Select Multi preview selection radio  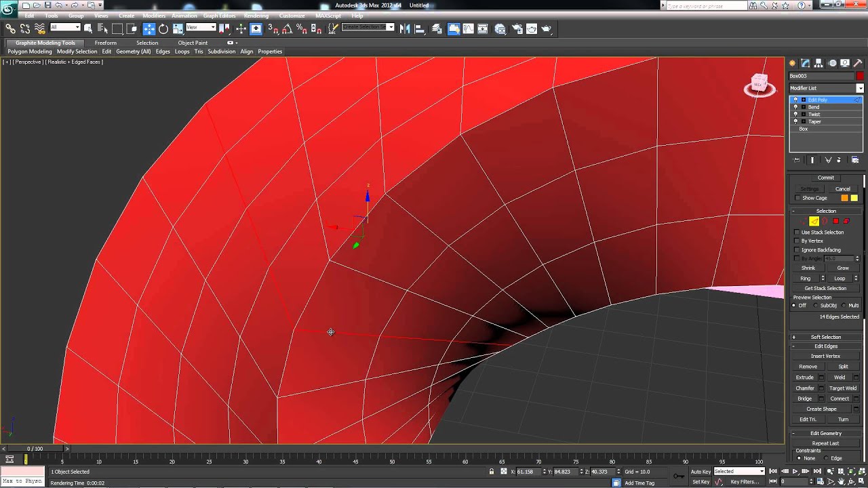click(844, 305)
